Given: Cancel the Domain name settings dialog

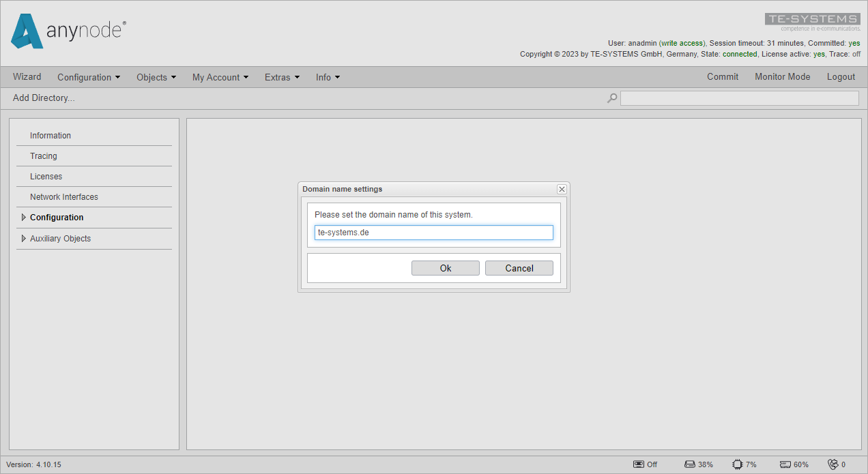Looking at the screenshot, I should [519, 267].
